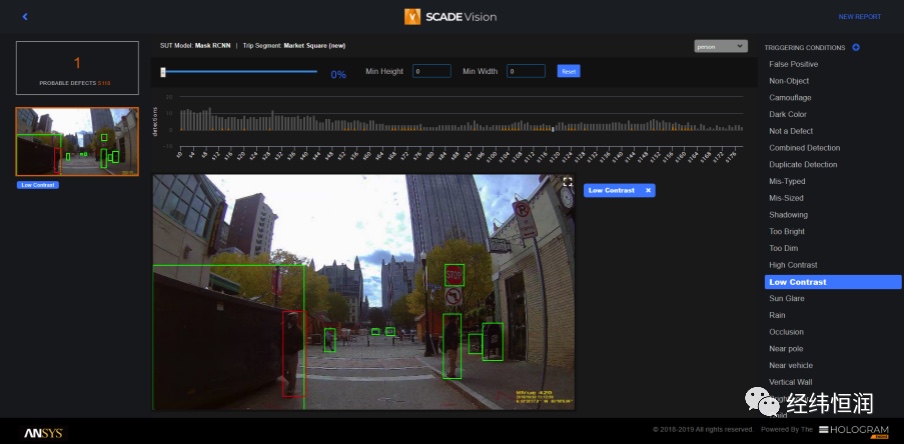Viewport: 904px width, 444px height.
Task: Click the Hologram logo in footer
Action: point(854,430)
